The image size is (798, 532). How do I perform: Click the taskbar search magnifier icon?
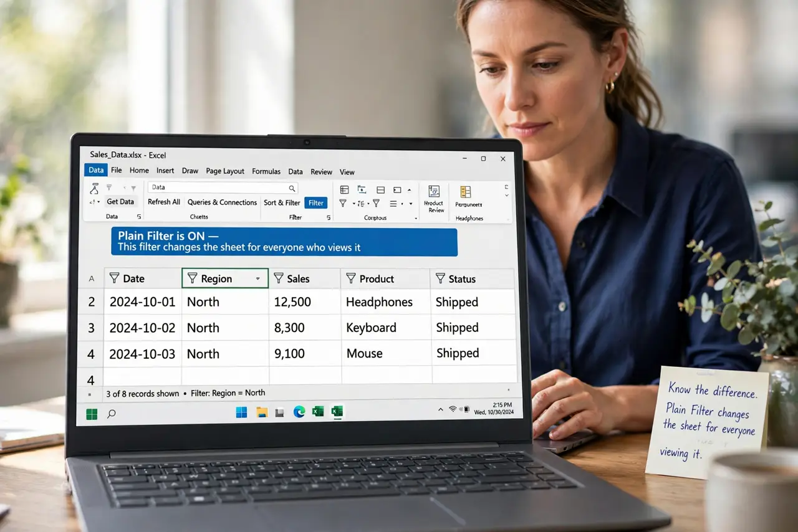(112, 414)
